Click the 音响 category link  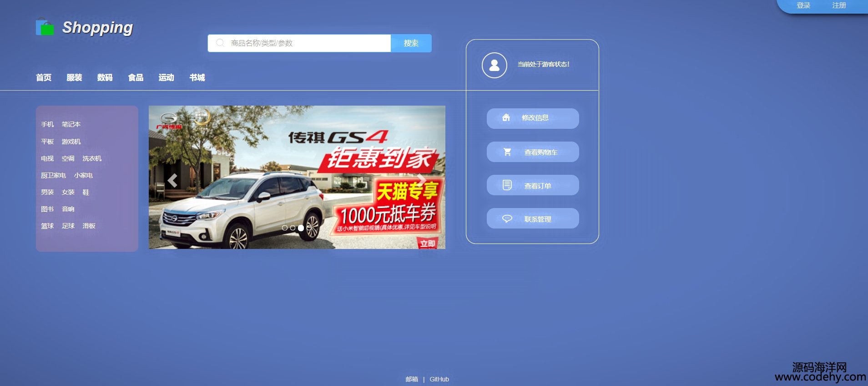coord(68,209)
